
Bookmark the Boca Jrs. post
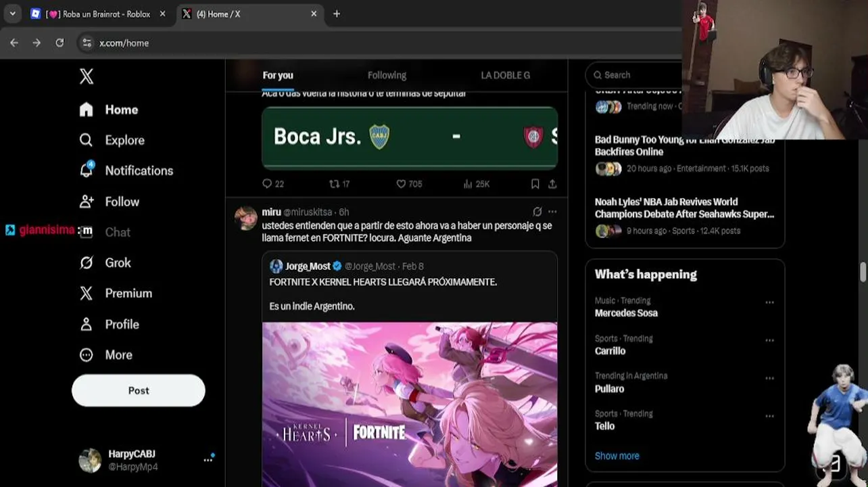535,184
